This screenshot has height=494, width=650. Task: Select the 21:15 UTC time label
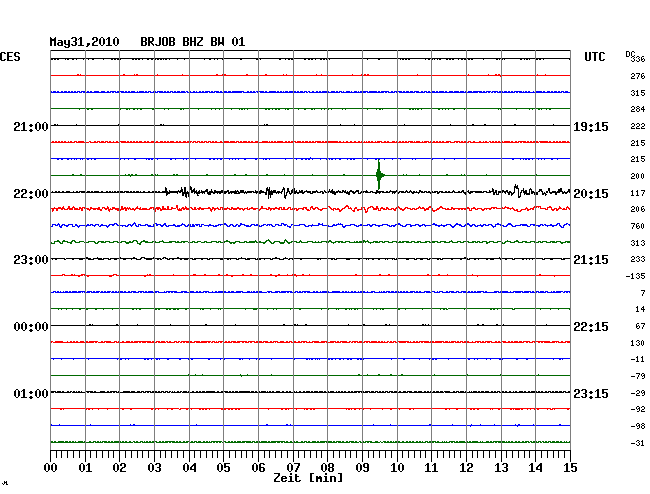point(591,260)
